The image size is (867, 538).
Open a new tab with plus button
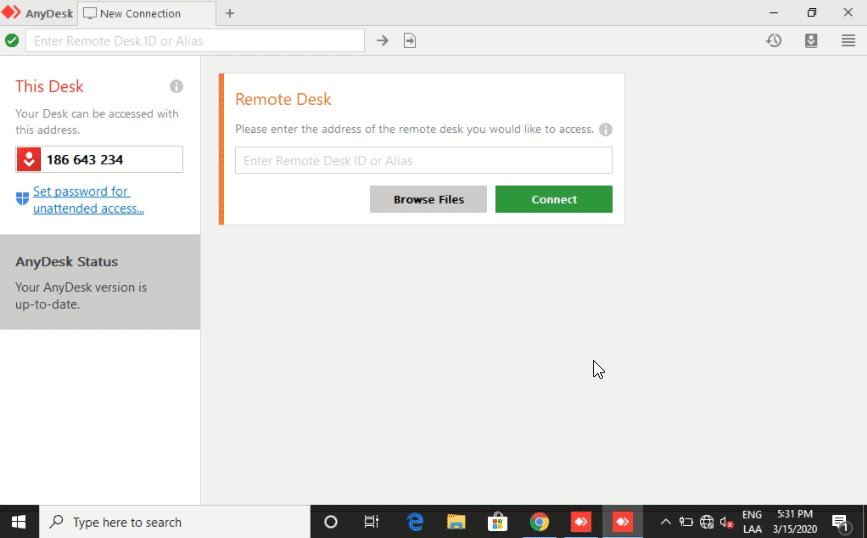230,13
